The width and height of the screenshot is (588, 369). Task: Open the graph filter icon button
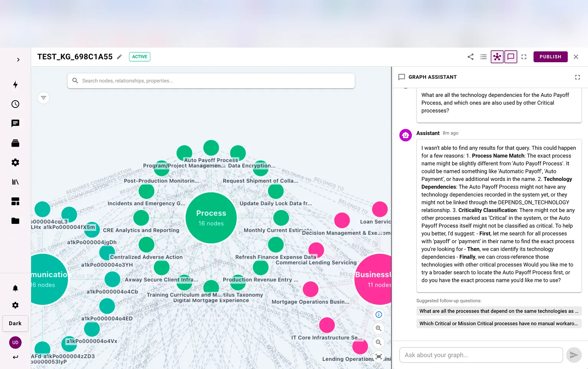(x=44, y=98)
